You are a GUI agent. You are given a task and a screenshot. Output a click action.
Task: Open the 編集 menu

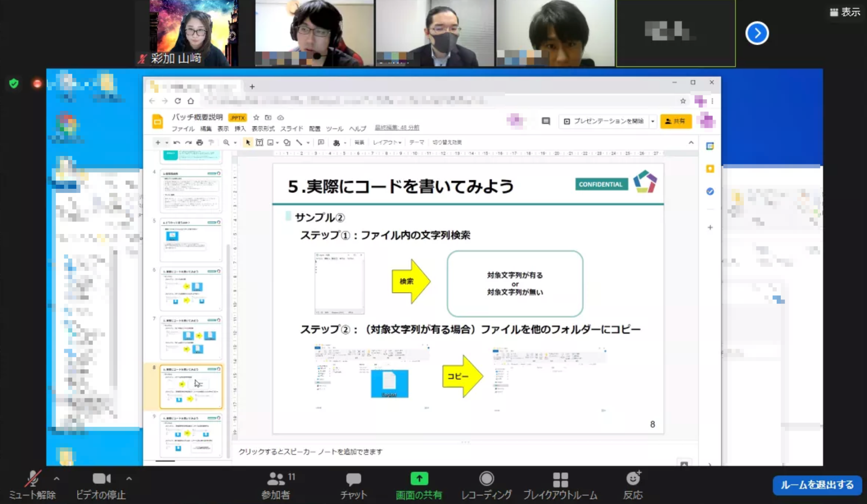click(x=206, y=129)
